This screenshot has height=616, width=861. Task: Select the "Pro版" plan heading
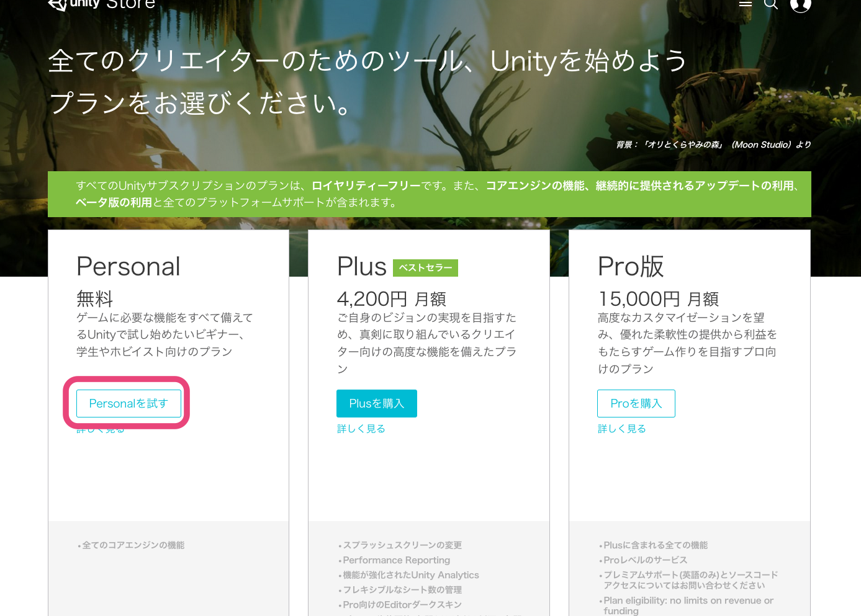tap(631, 267)
